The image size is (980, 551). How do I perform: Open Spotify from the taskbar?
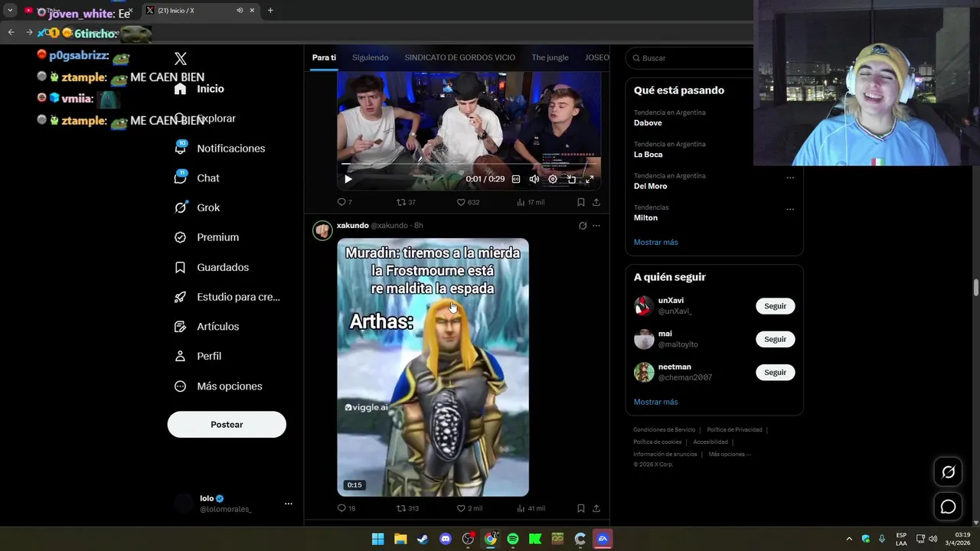(x=513, y=539)
